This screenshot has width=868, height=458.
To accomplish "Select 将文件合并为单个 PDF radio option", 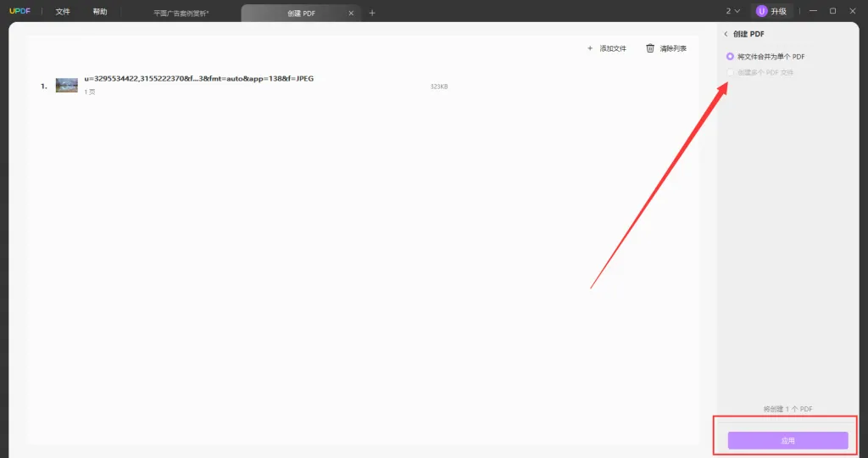I will point(731,56).
